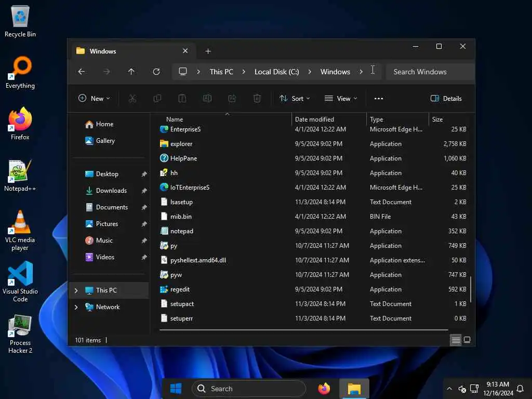Open the New dropdown menu
This screenshot has height=399, width=532.
tap(94, 98)
